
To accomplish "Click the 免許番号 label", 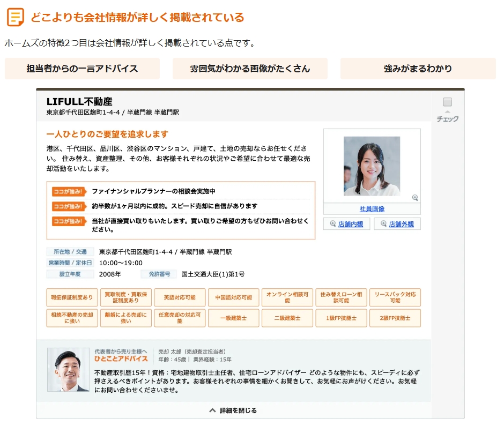I will click(159, 274).
